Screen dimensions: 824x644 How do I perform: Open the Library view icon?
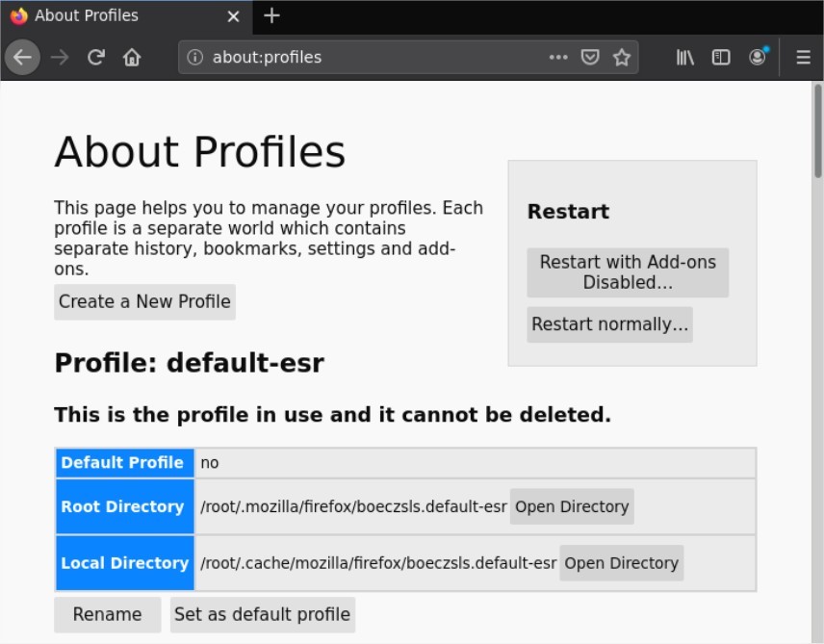685,57
